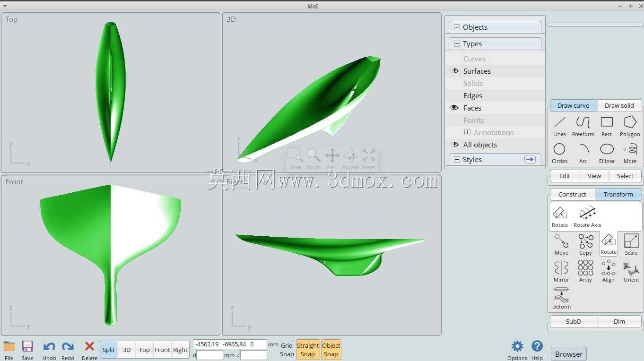Switch to 3D viewport layout

[127, 350]
